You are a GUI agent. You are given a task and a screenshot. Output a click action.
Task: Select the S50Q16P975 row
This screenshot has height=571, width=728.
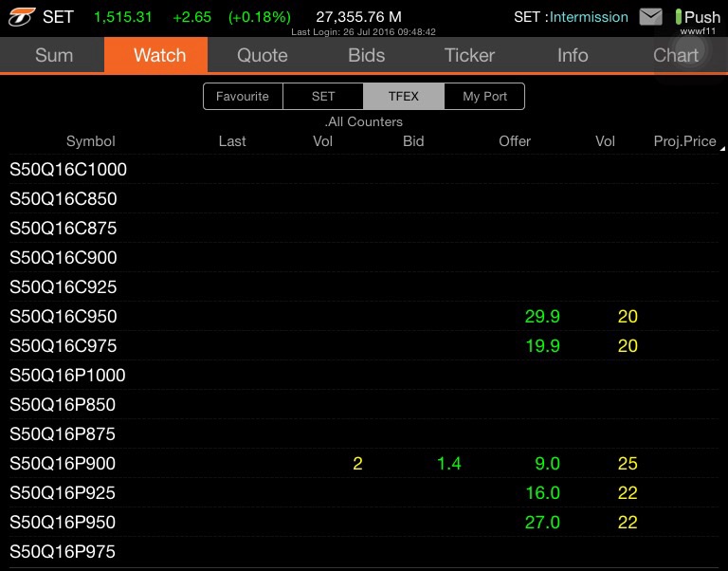tap(364, 551)
